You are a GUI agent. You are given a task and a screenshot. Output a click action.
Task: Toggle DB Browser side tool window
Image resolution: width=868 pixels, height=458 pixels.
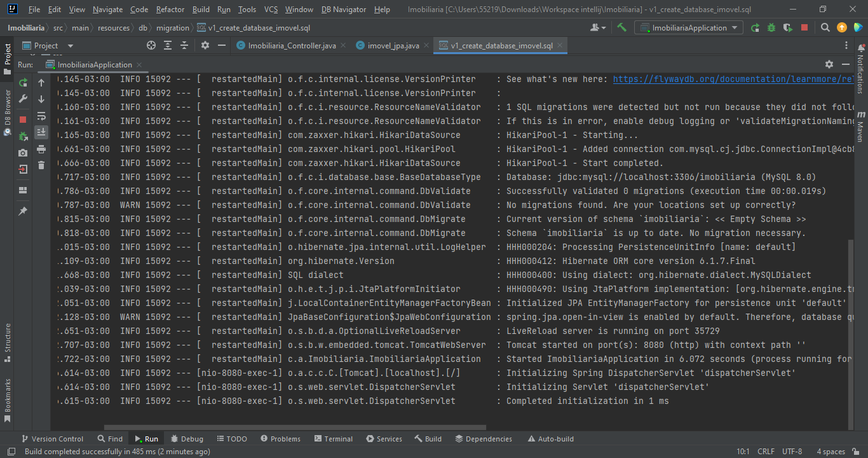point(7,112)
